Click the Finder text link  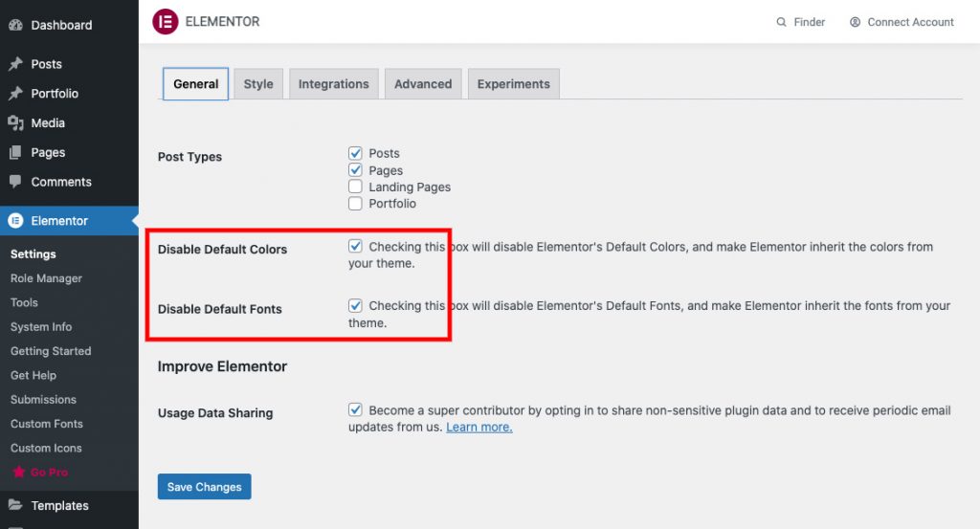[810, 22]
